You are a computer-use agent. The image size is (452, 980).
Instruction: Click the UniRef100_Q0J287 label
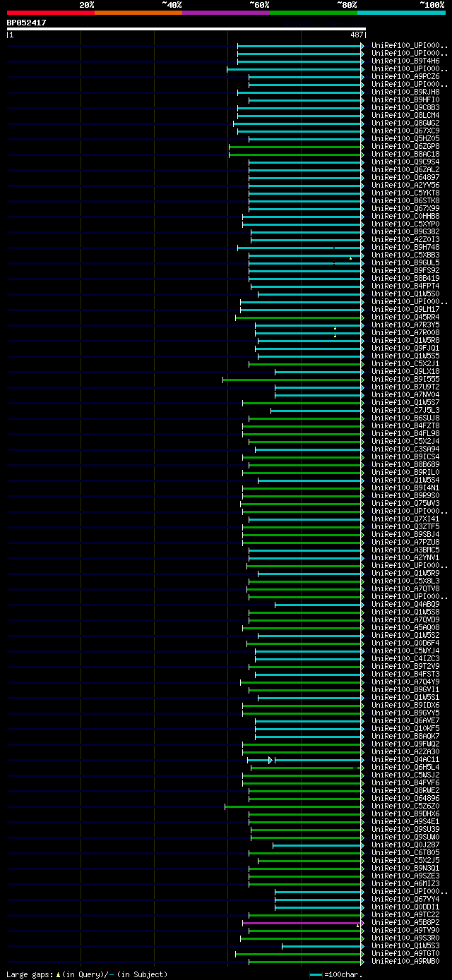pyautogui.click(x=405, y=845)
